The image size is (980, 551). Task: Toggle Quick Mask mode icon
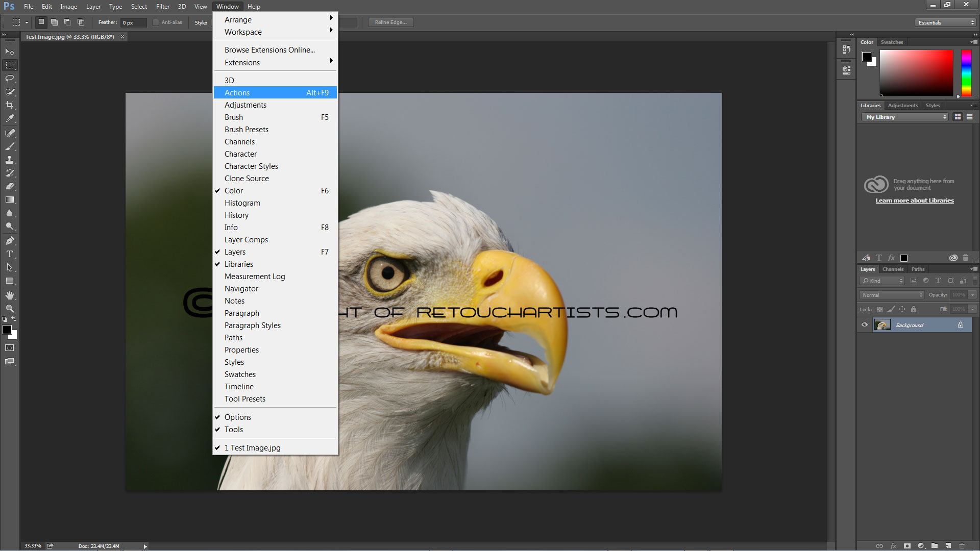10,348
